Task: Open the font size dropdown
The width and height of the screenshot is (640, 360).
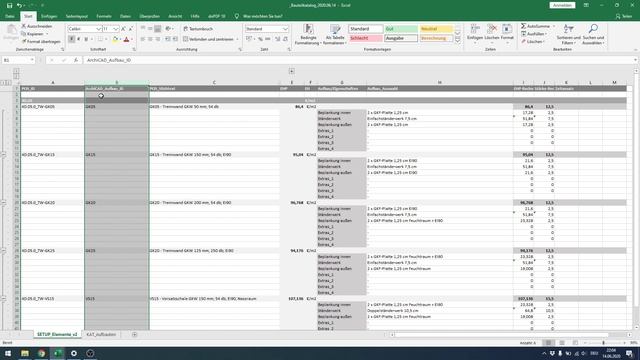Action: coord(116,29)
